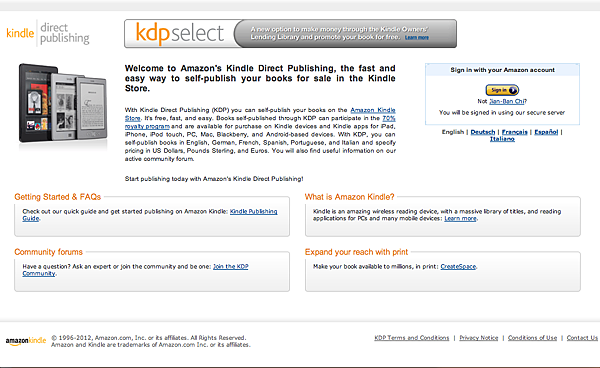Switch language to Italiano

tap(502, 139)
